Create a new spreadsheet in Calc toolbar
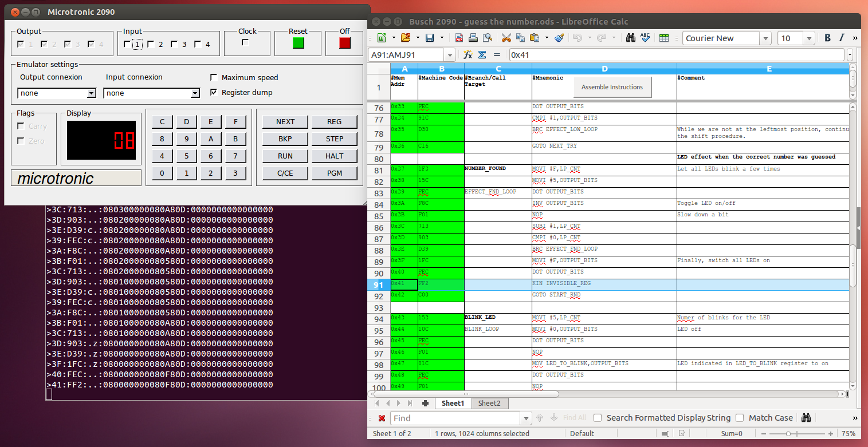The height and width of the screenshot is (447, 868). click(382, 38)
